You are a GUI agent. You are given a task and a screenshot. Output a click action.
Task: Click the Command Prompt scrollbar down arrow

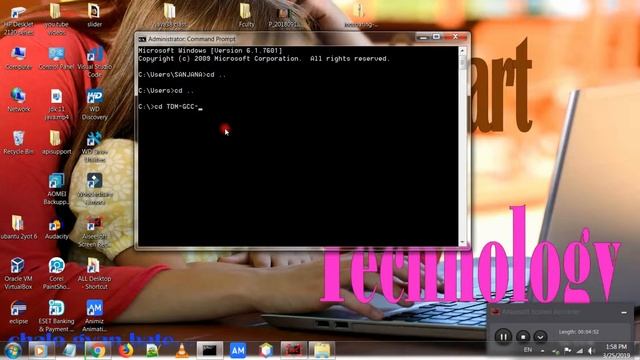tap(462, 242)
